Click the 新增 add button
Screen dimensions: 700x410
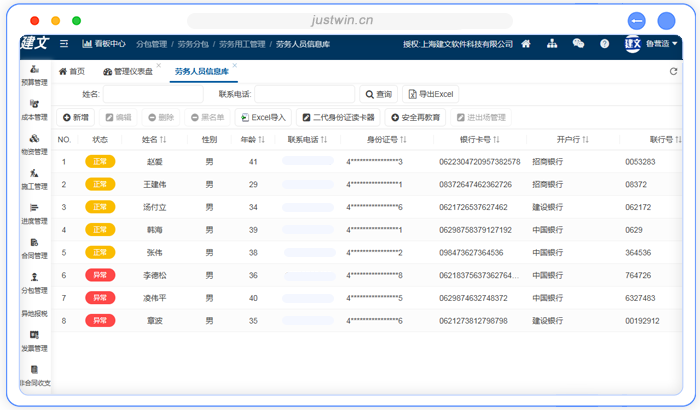(76, 117)
